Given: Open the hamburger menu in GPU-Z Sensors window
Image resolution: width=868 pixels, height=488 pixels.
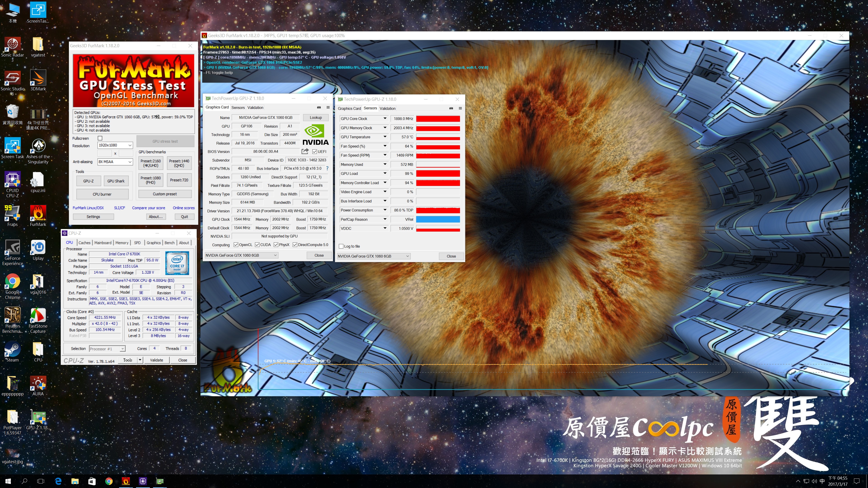Looking at the screenshot, I should click(460, 108).
